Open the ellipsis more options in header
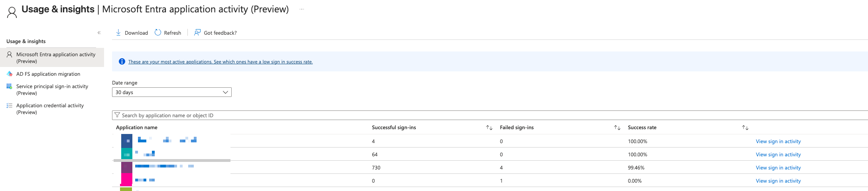 click(302, 9)
